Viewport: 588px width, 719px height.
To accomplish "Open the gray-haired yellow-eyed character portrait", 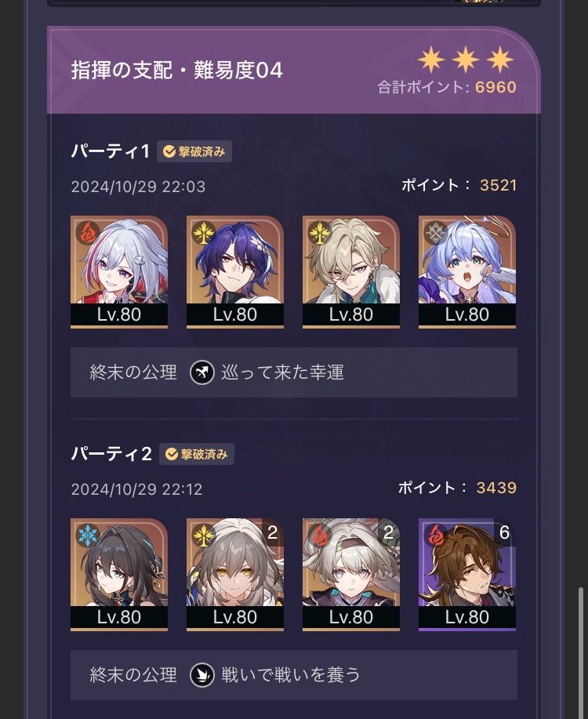I will click(235, 575).
